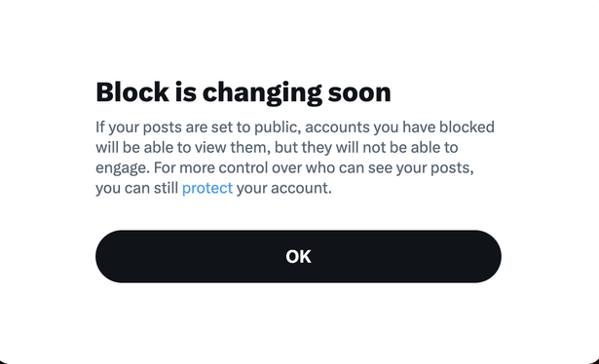The width and height of the screenshot is (599, 364).
Task: Click the word "soon" in the heading
Action: tap(359, 93)
